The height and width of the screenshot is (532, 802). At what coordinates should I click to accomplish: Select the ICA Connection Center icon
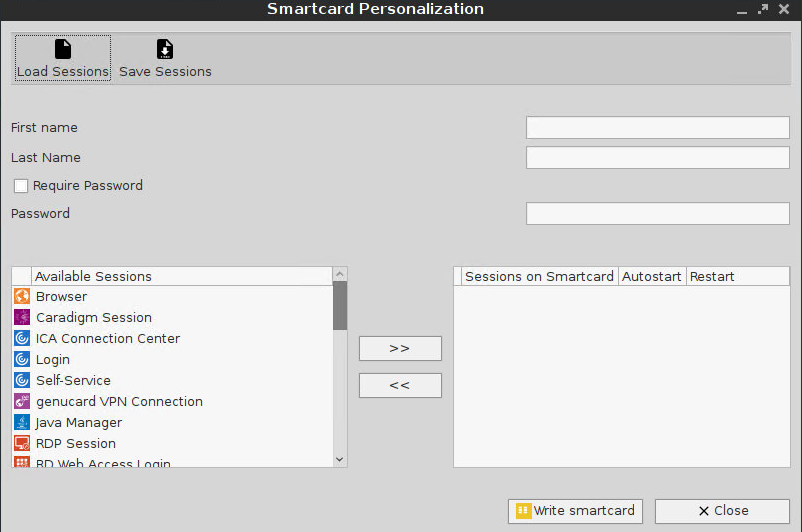coord(22,339)
